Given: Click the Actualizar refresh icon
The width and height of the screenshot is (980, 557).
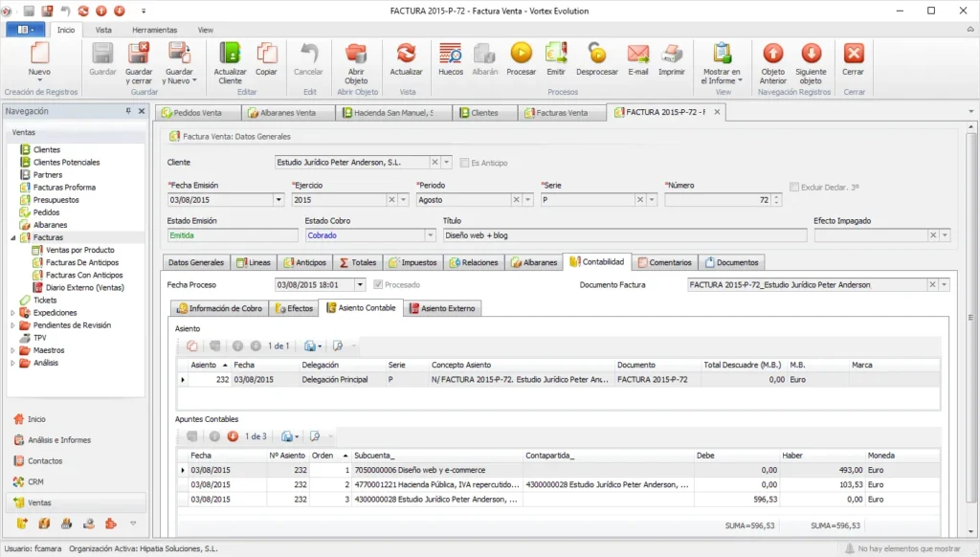Looking at the screenshot, I should pos(406,54).
